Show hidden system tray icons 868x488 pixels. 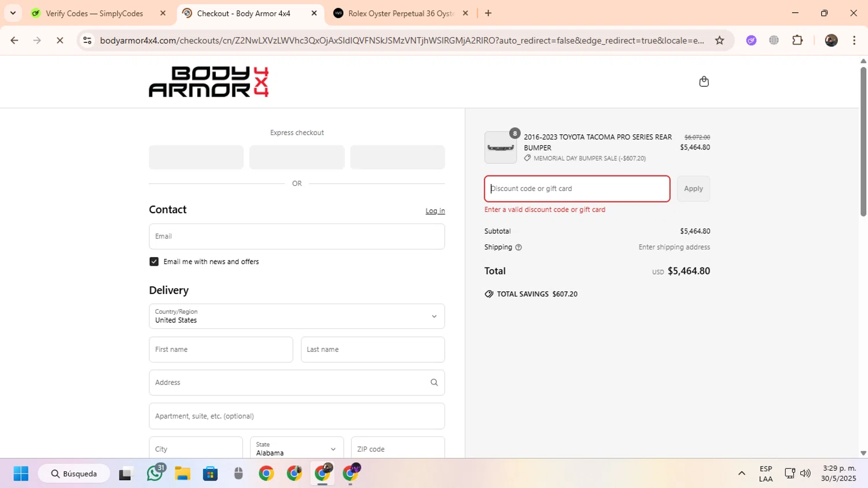pyautogui.click(x=741, y=474)
